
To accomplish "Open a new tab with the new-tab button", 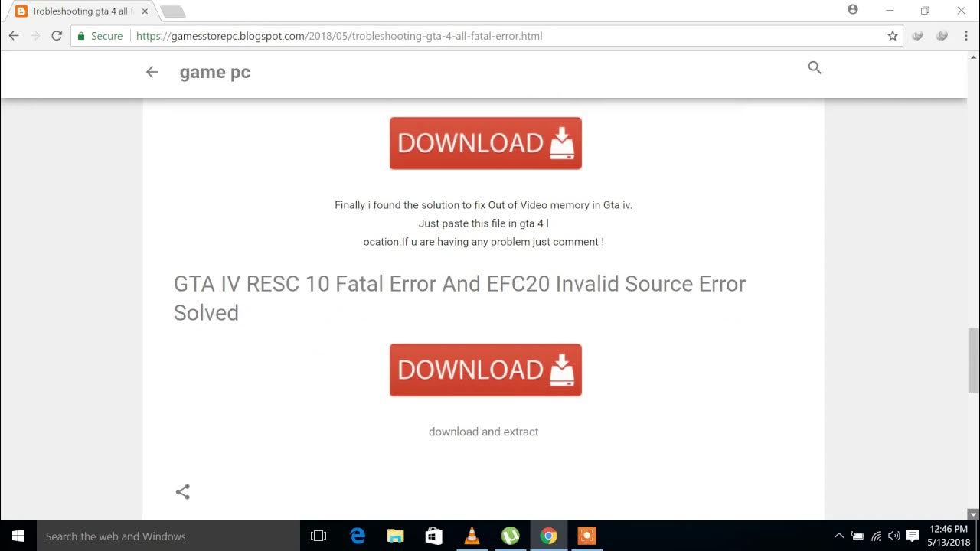I will [173, 11].
